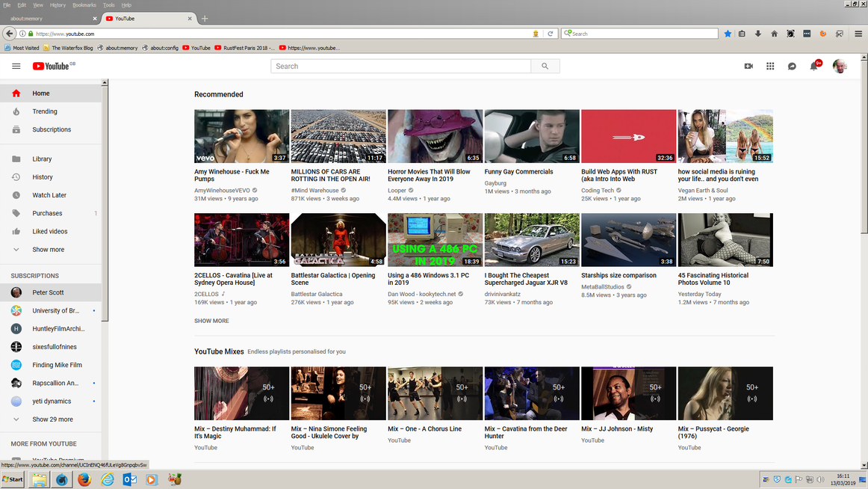Click the search magnifier button
This screenshot has width=868, height=489.
tap(545, 66)
